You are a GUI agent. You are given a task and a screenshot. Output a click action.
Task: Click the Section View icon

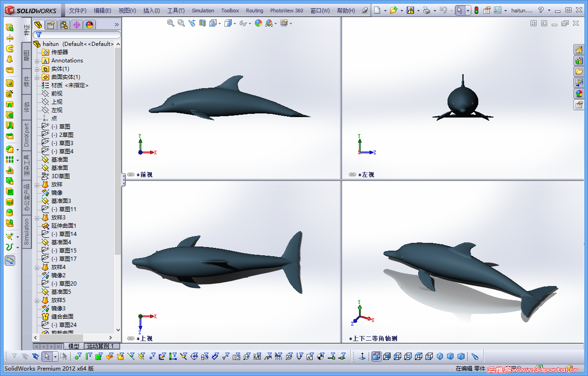(202, 23)
